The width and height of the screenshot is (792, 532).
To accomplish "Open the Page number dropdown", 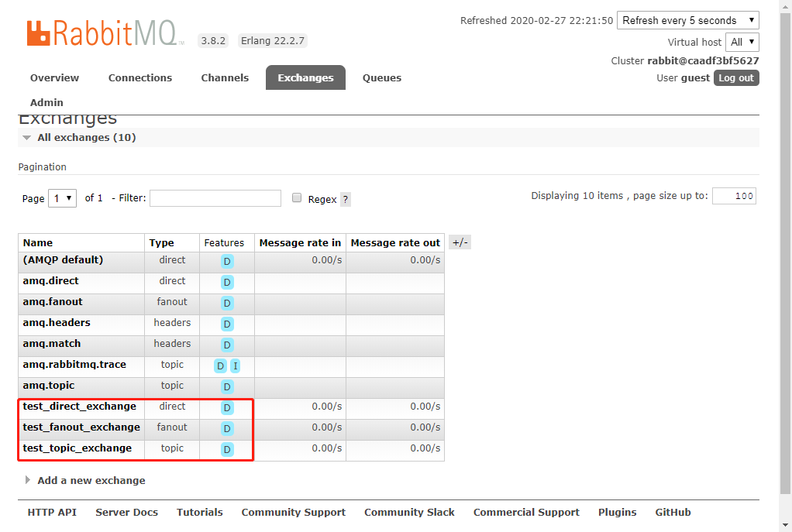I will click(x=62, y=198).
